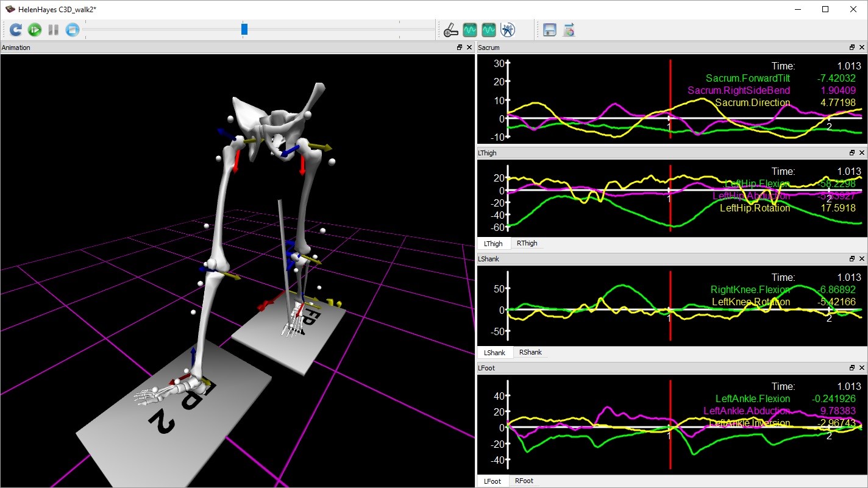Close the LFoot graph panel
This screenshot has width=868, height=488.
pos(862,368)
